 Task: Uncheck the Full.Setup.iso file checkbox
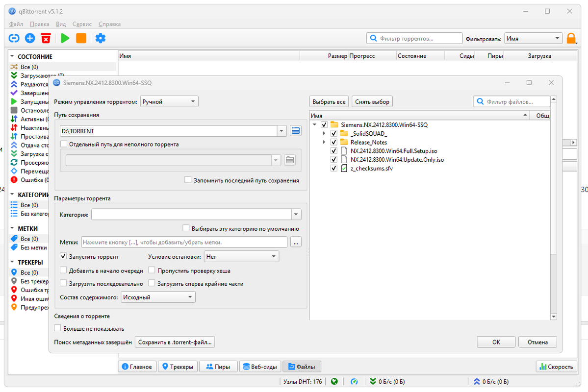coord(334,150)
